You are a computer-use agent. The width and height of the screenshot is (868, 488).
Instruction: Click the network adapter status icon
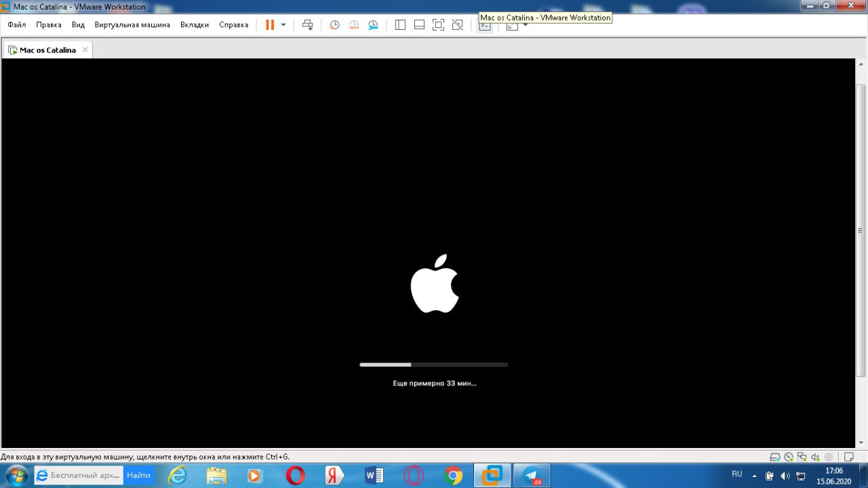tap(802, 457)
